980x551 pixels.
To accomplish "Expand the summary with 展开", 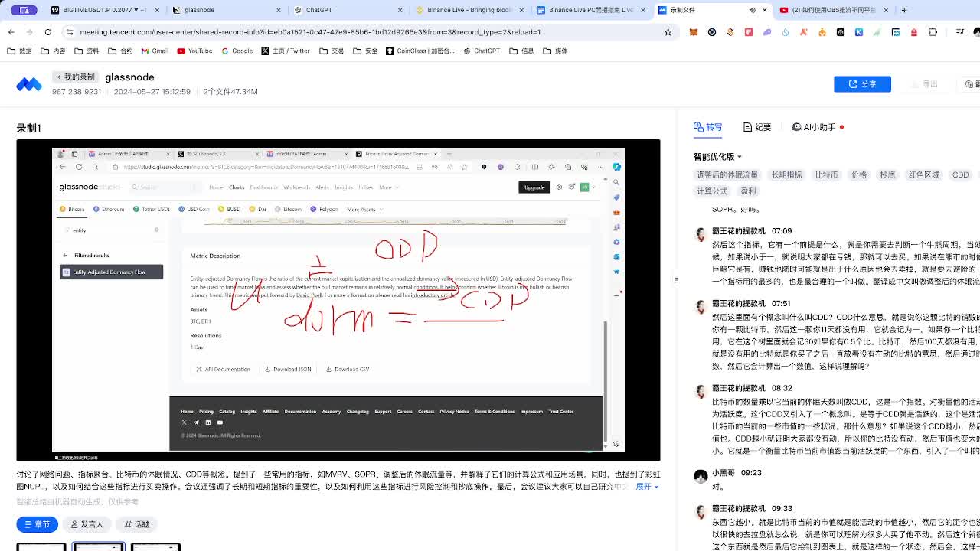I will 647,487.
